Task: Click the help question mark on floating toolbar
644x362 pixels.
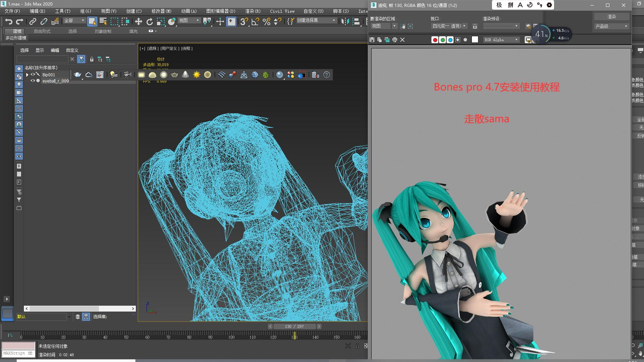Action: point(327,75)
